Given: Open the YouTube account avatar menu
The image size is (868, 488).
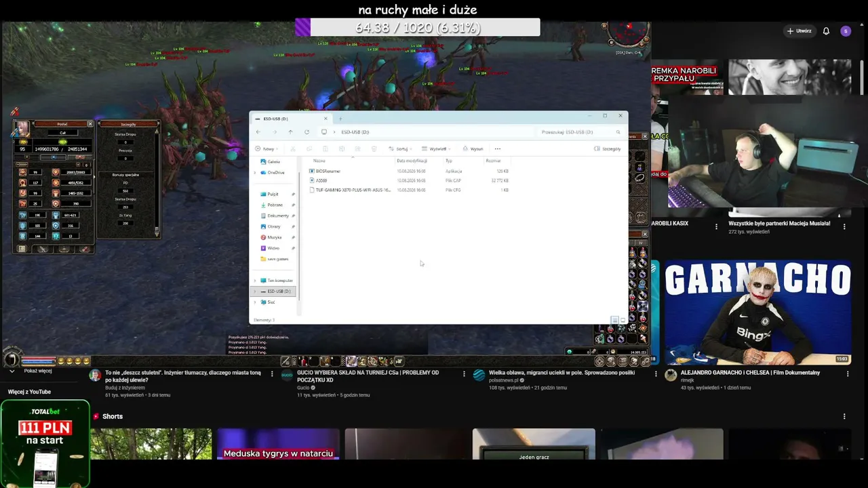Looking at the screenshot, I should (x=845, y=31).
